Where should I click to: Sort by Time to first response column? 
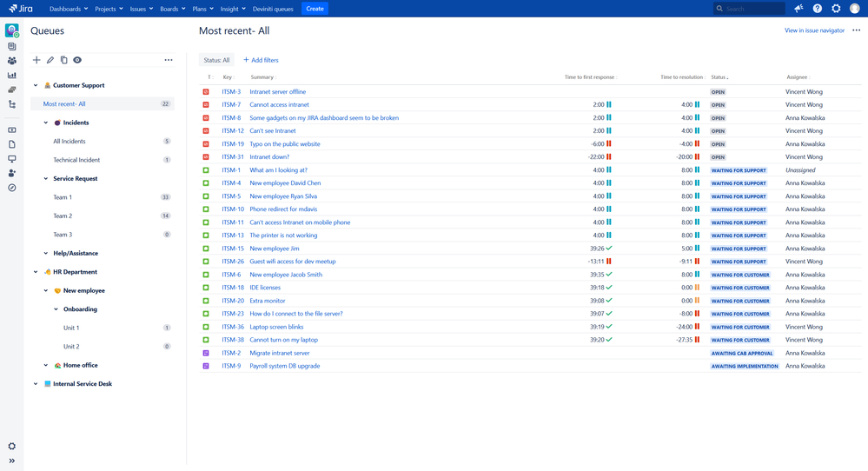[590, 77]
